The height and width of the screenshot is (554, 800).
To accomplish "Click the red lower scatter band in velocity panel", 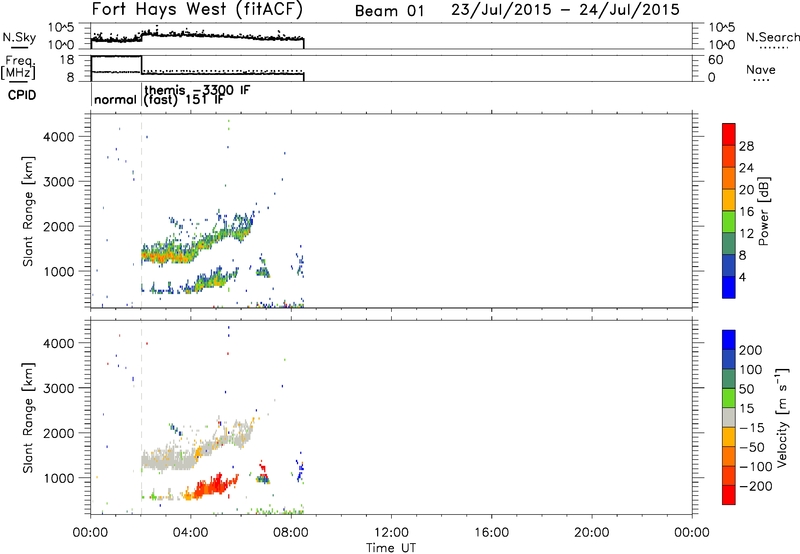I will (212, 487).
